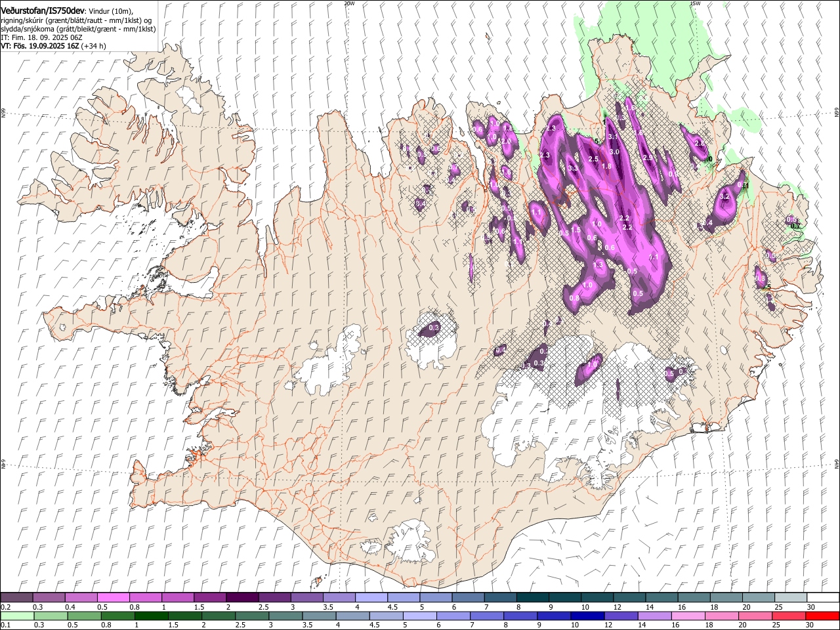
Task: Pick the 6–7 rain legend swatch
Action: [x=452, y=616]
